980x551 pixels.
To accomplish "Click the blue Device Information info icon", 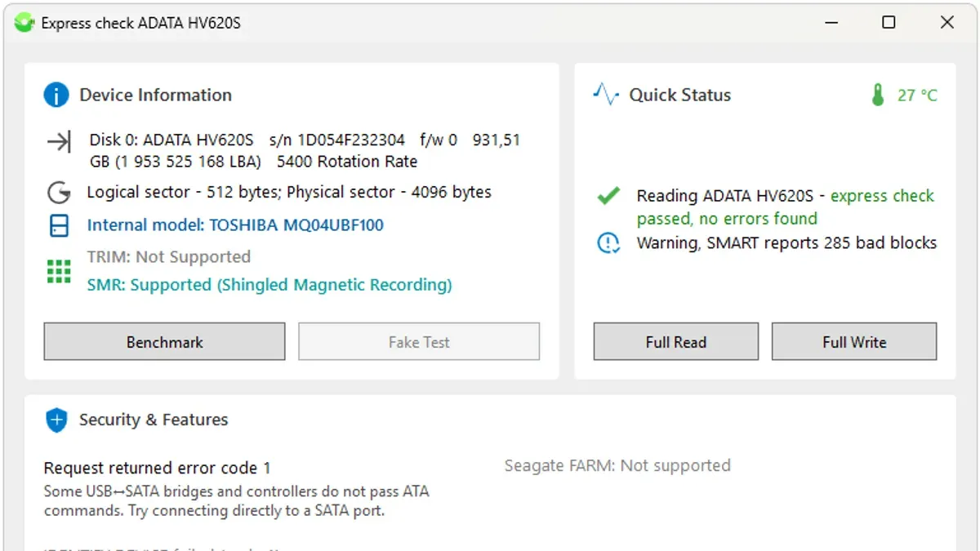I will pos(56,96).
